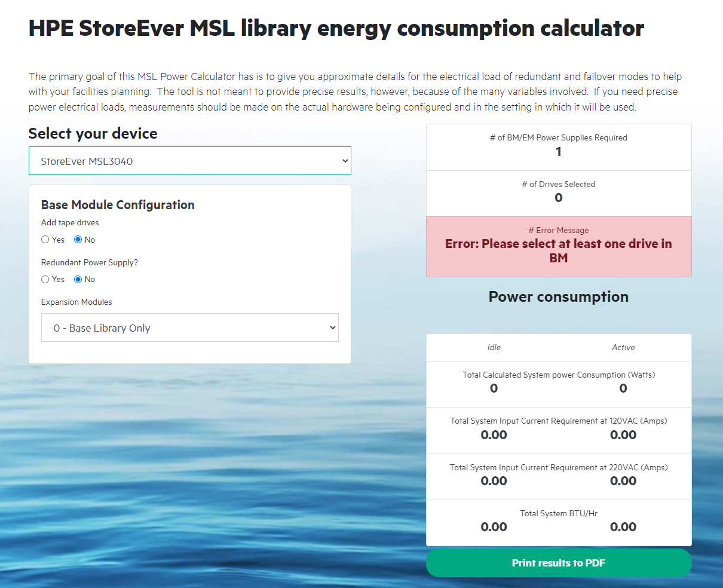Click '# of BM/EM Power Supplies Required' text
The width and height of the screenshot is (723, 588).
559,137
